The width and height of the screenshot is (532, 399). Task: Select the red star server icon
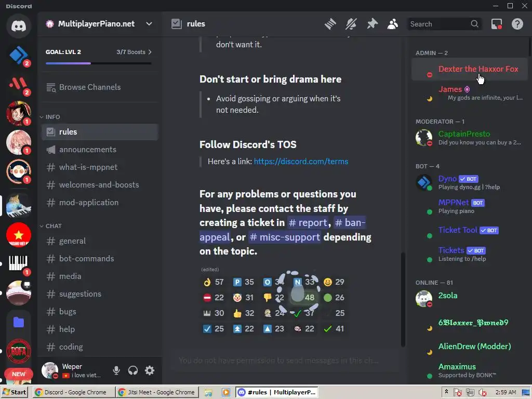[x=19, y=235]
